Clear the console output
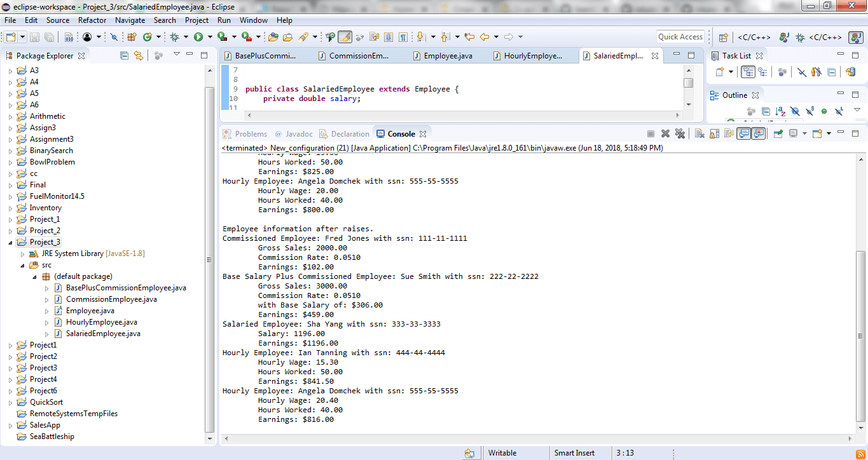 coord(698,133)
